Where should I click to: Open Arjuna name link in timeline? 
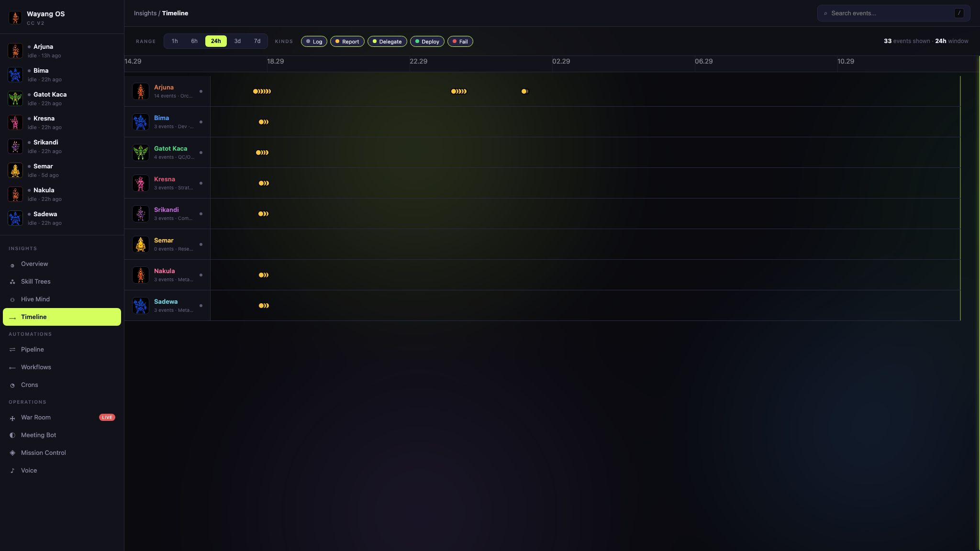pos(164,88)
